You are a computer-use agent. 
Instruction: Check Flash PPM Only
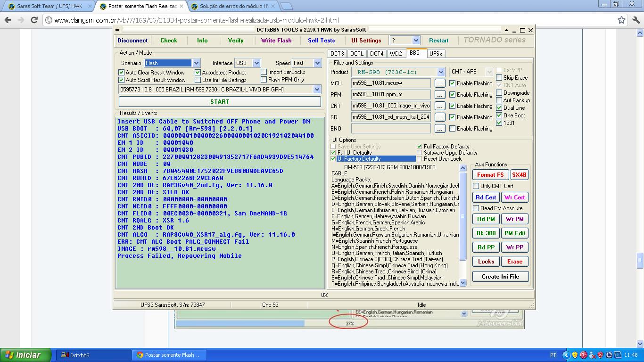click(x=264, y=80)
